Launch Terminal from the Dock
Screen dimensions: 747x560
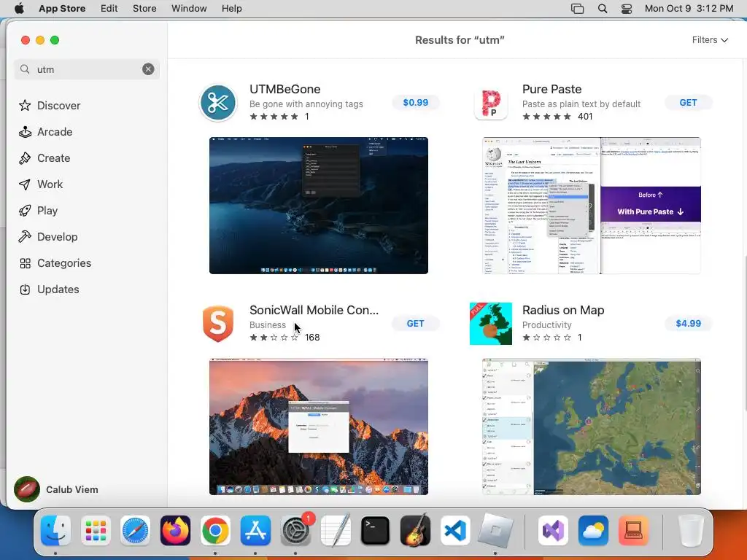pyautogui.click(x=376, y=530)
